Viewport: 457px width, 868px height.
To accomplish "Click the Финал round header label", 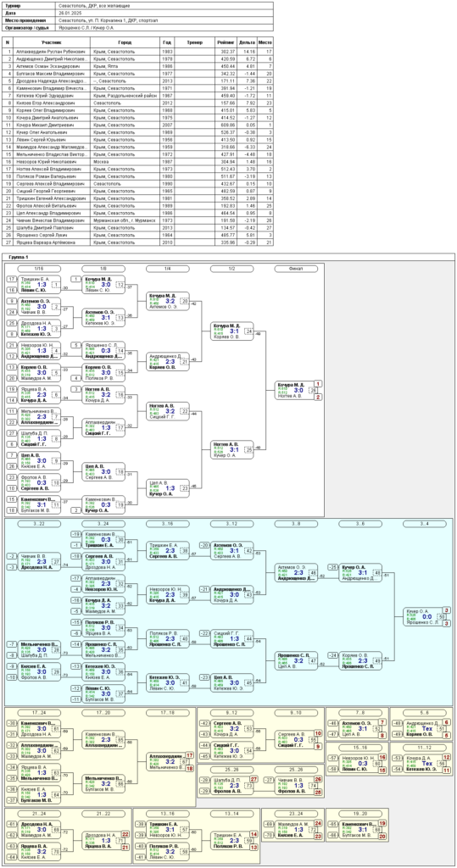I will click(x=297, y=269).
